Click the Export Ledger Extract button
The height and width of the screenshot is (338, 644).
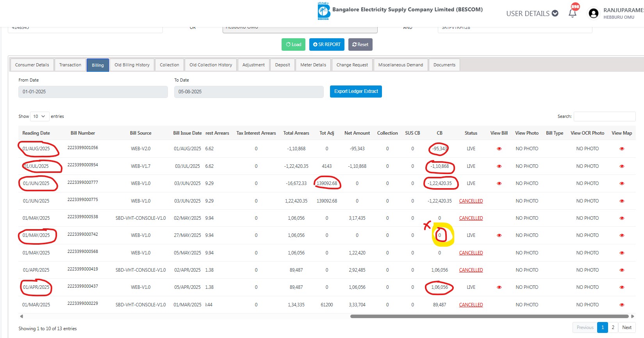(x=356, y=91)
